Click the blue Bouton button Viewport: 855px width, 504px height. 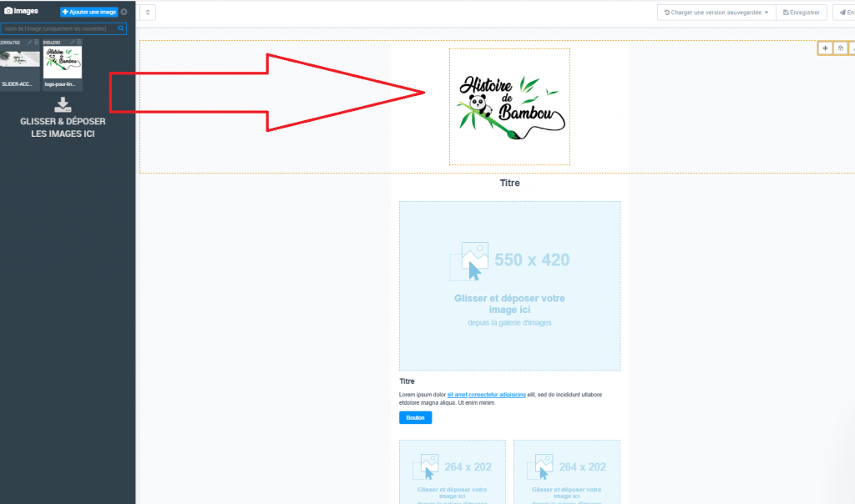(416, 418)
